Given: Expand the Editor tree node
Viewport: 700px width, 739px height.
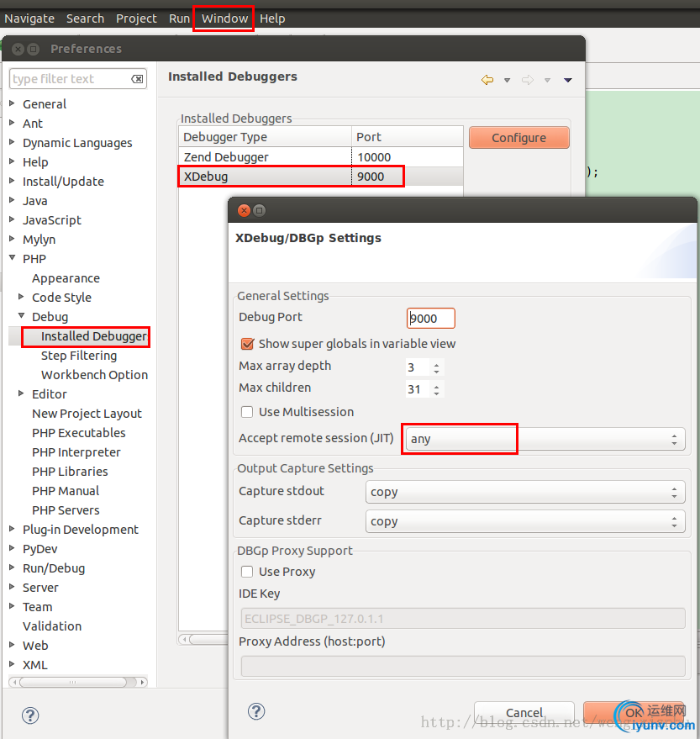Looking at the screenshot, I should (22, 393).
